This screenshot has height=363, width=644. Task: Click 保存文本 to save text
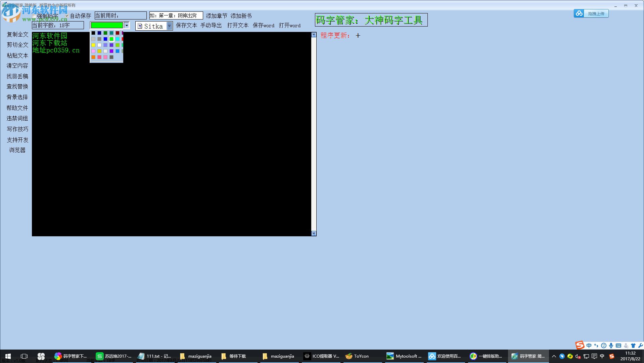point(186,26)
